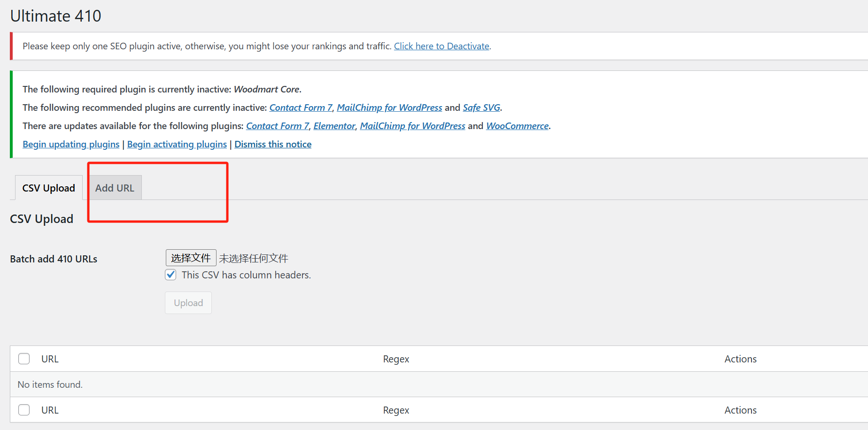
Task: Click the Regex column header at table top
Action: point(396,359)
